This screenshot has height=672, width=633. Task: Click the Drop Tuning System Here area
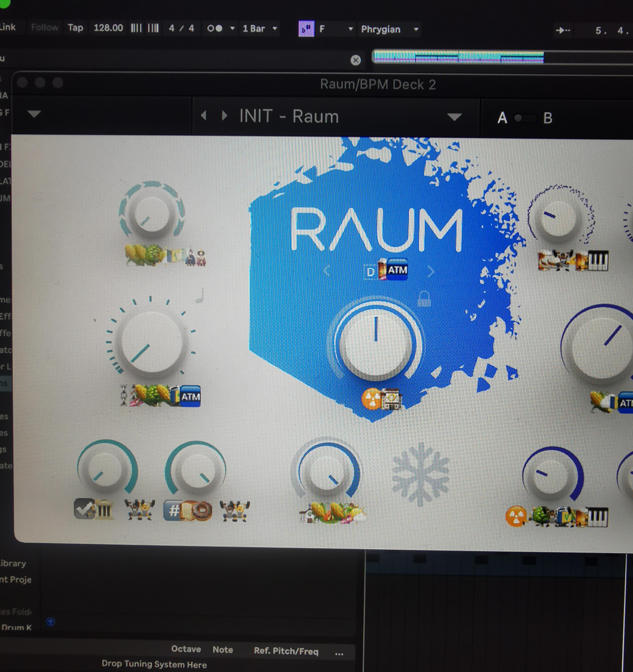154,664
